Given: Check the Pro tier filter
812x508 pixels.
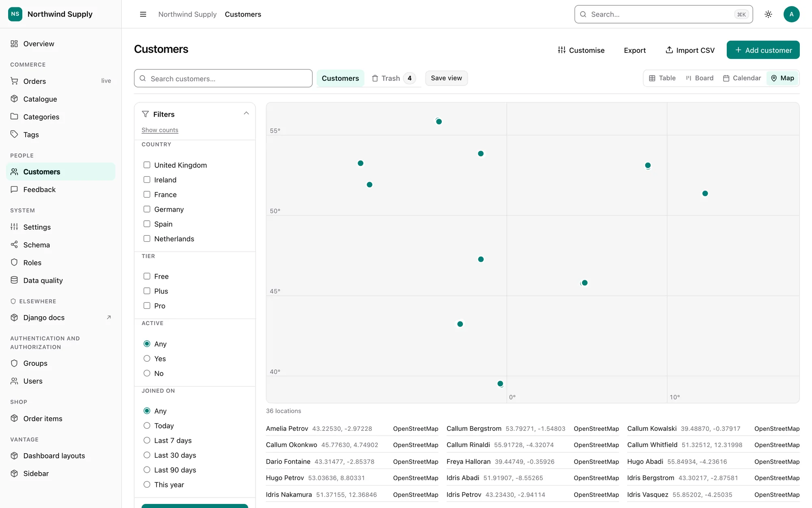Looking at the screenshot, I should (147, 306).
